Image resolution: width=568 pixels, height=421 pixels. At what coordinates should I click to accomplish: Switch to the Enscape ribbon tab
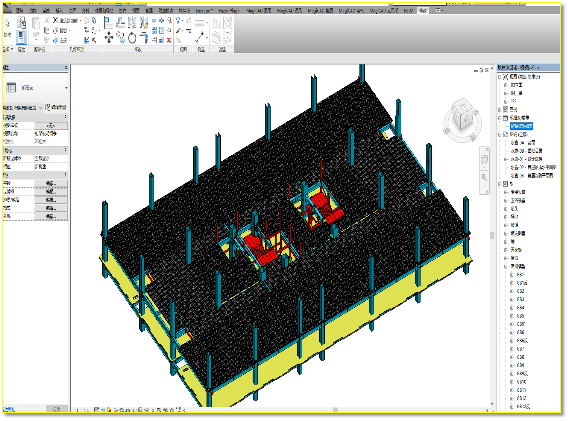[x=204, y=11]
